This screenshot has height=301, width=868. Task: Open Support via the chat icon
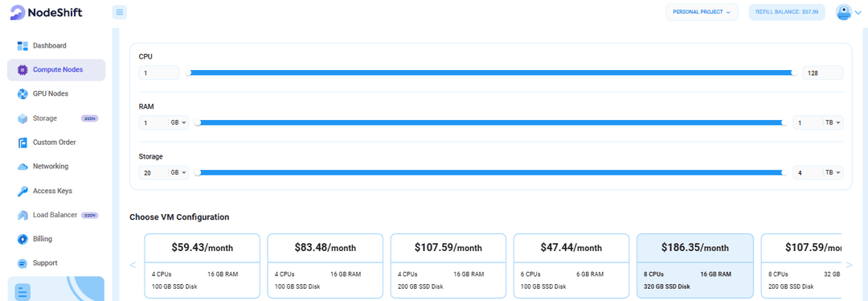23,263
